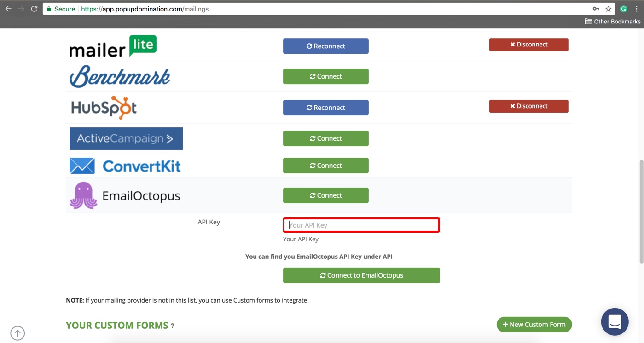Reconnect the MailerLite integration
Image resolution: width=644 pixels, height=343 pixels.
(x=326, y=46)
